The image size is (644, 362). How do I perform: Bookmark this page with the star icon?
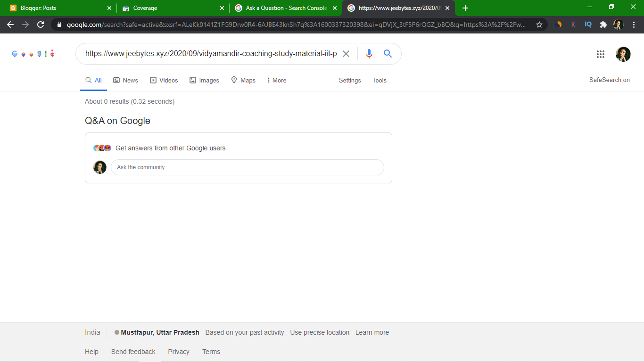pyautogui.click(x=539, y=24)
